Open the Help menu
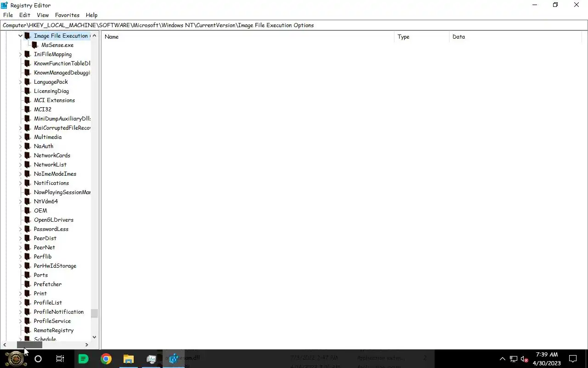Image resolution: width=588 pixels, height=368 pixels. tap(91, 15)
